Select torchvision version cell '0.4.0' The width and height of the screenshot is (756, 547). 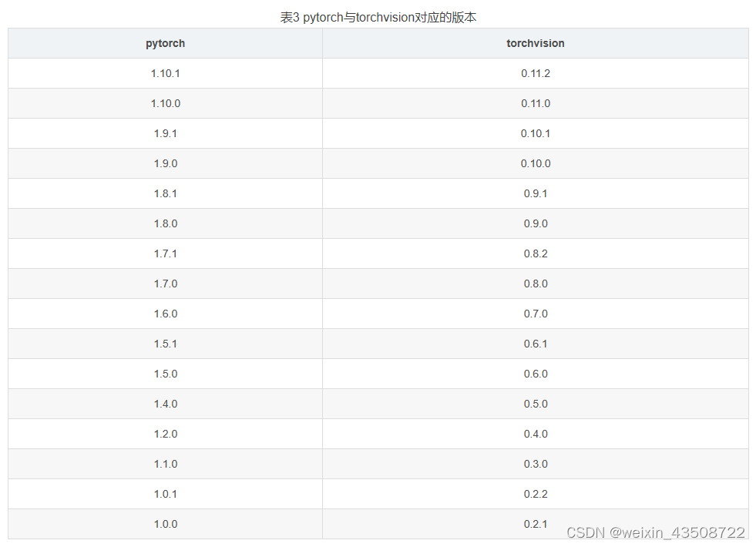(x=535, y=434)
